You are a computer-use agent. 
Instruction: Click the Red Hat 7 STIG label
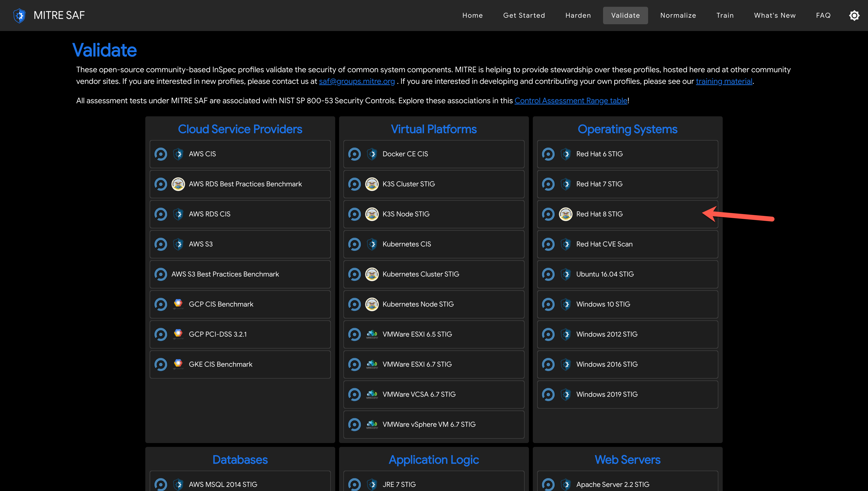pos(599,184)
